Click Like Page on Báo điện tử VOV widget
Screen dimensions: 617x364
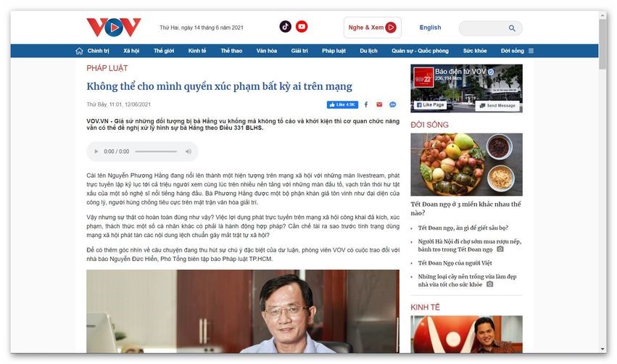point(431,105)
